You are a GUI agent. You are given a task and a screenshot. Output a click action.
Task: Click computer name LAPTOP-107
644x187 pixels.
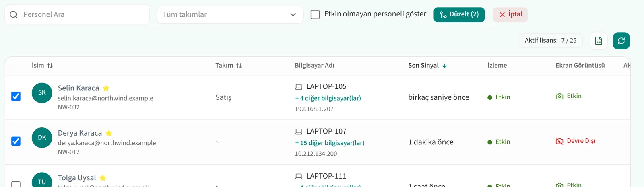click(326, 131)
